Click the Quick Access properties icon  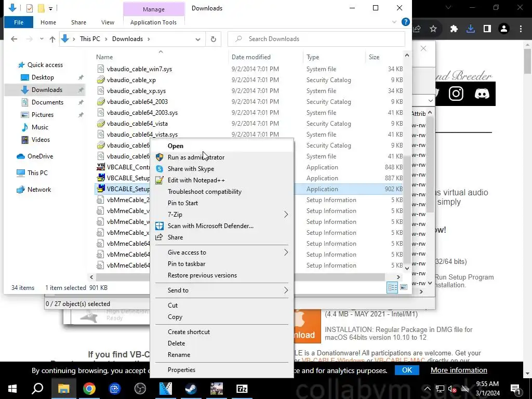30,8
